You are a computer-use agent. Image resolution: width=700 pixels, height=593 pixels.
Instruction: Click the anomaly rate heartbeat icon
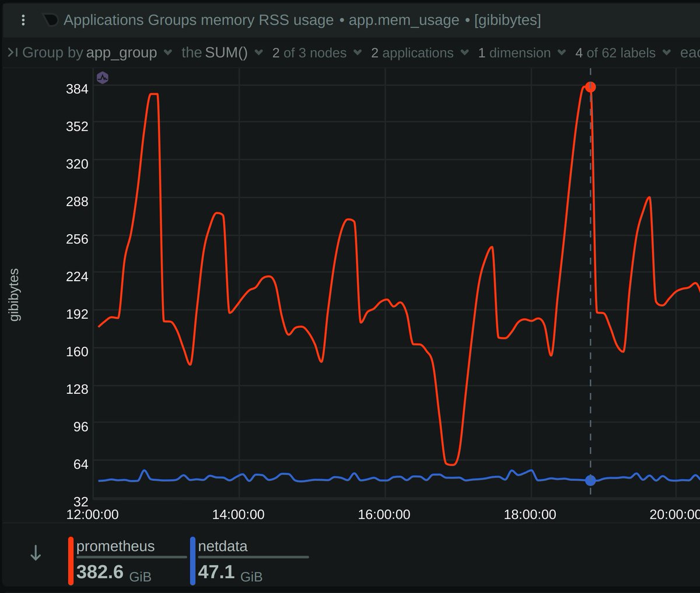(103, 78)
